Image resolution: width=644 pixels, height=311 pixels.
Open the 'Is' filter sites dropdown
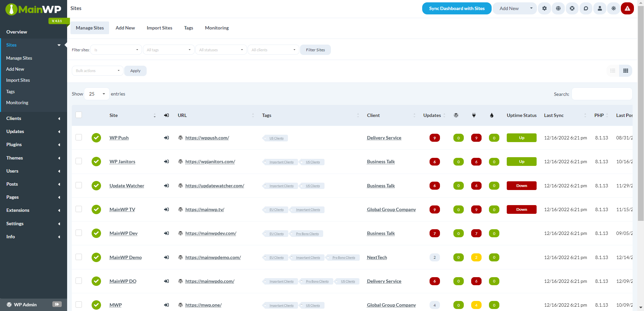[116, 50]
